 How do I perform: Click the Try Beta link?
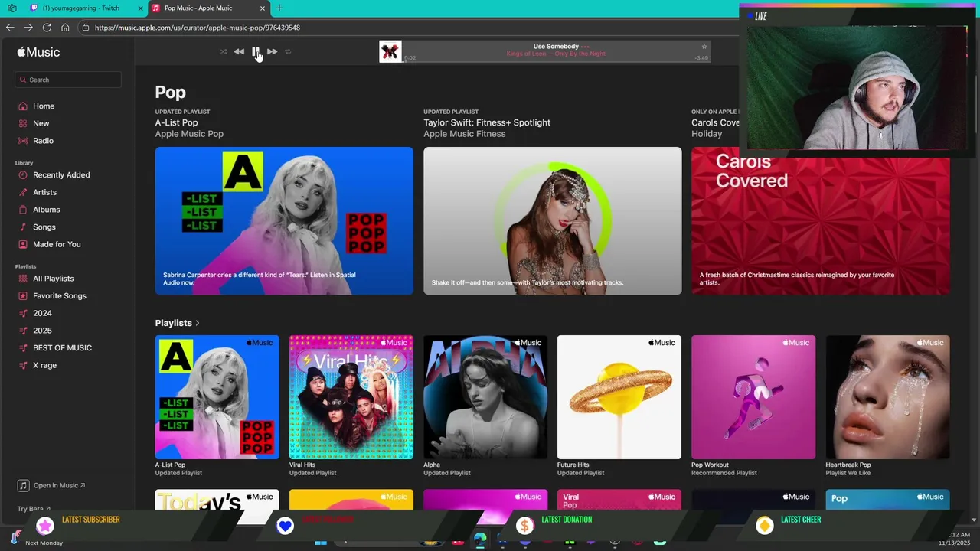tap(34, 508)
